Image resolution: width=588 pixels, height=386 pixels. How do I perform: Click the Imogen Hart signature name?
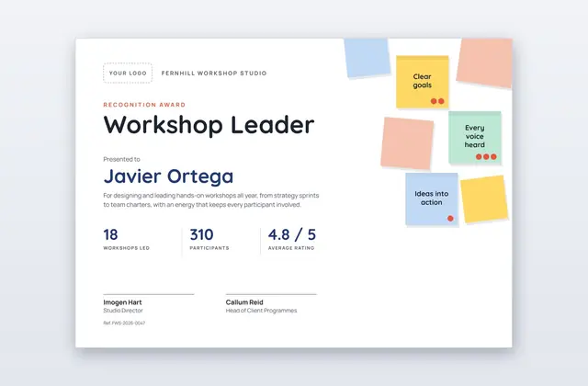click(x=122, y=302)
